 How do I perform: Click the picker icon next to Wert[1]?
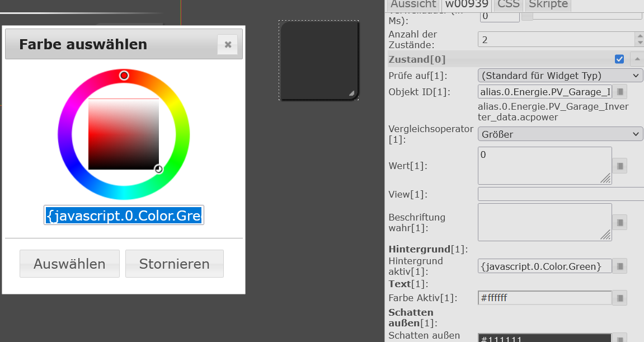click(x=620, y=166)
